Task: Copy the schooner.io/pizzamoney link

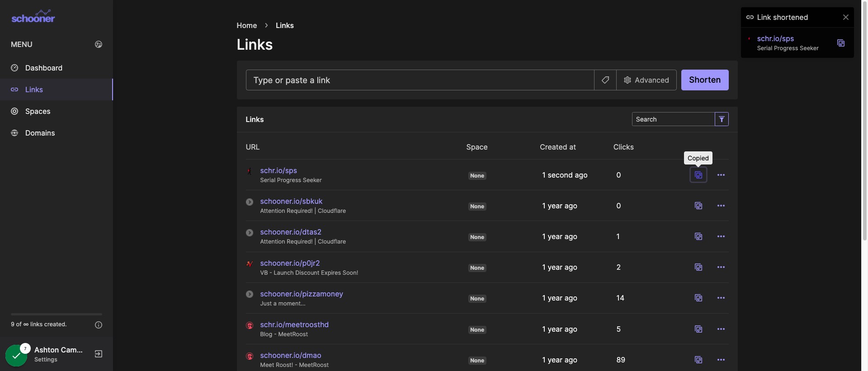Action: (x=698, y=298)
